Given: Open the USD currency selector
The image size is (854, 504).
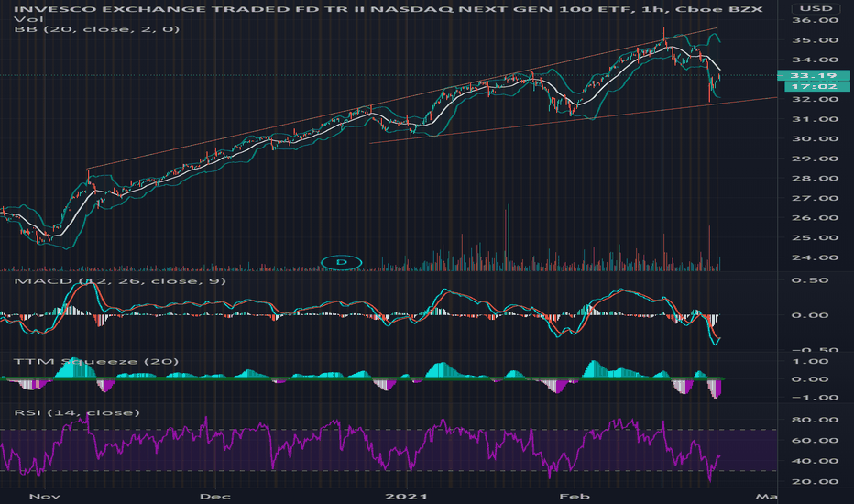Looking at the screenshot, I should [x=816, y=8].
